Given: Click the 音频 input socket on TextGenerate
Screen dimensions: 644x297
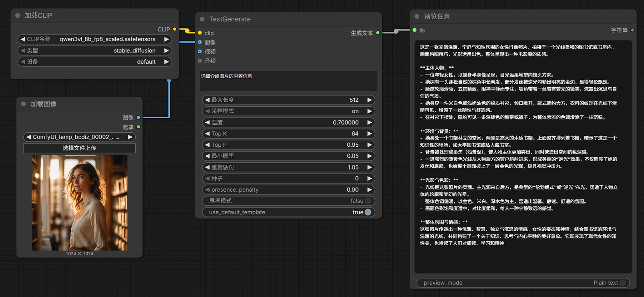Looking at the screenshot, I should coord(200,61).
